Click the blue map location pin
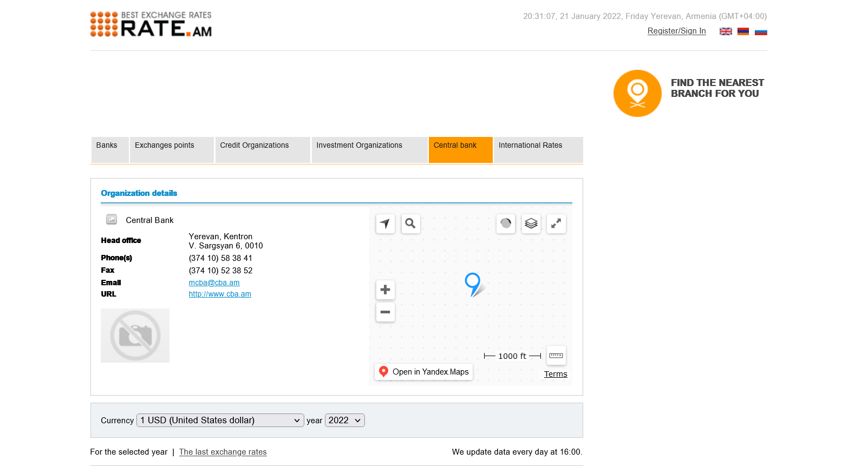The image size is (868, 466). 472,282
